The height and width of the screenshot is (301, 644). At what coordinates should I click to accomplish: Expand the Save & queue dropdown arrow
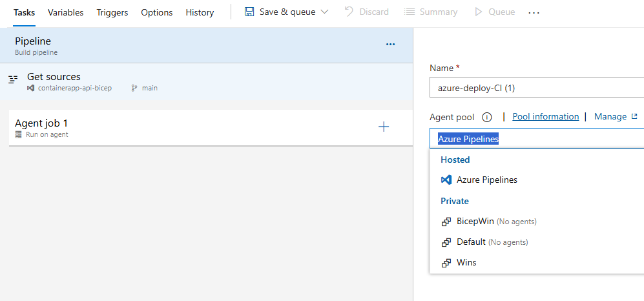pos(324,12)
